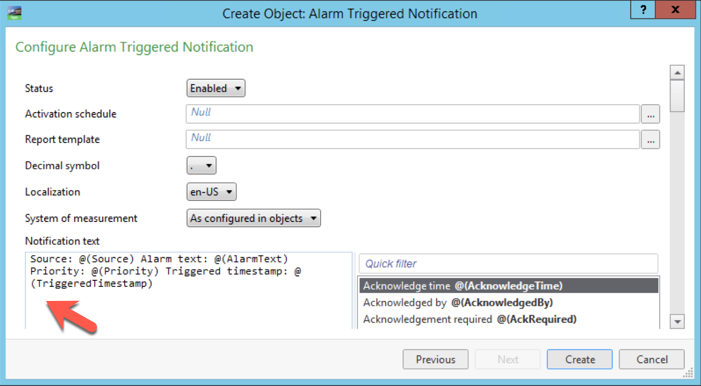Close the Create Object dialog
The image size is (701, 386).
pos(675,9)
